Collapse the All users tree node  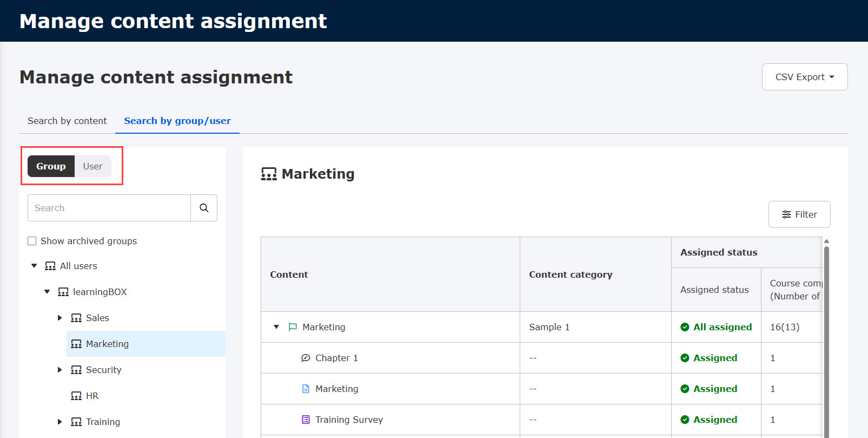click(34, 266)
